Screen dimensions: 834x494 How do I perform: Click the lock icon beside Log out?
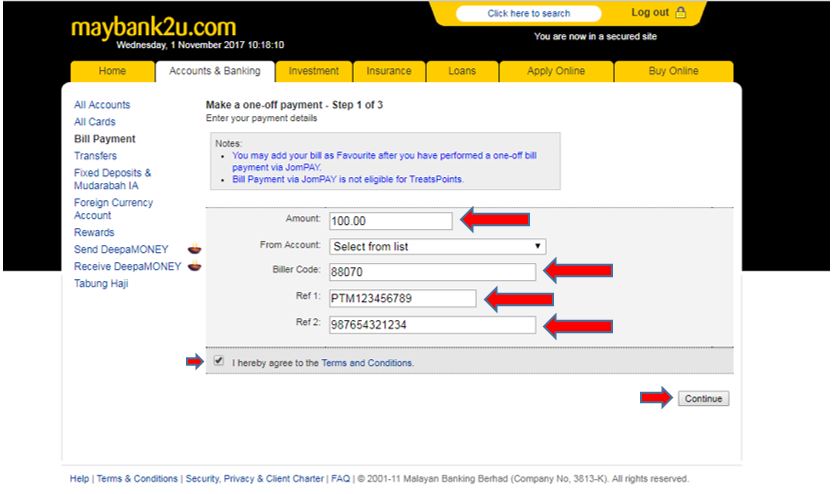click(680, 12)
